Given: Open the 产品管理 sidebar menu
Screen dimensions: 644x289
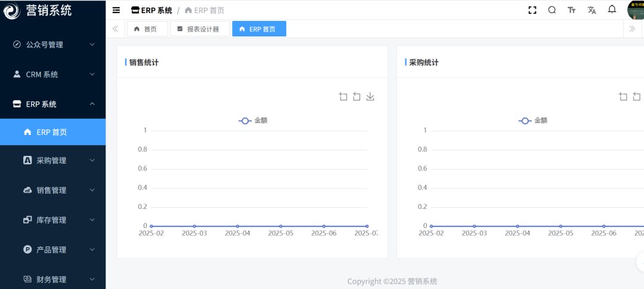Looking at the screenshot, I should (52, 250).
